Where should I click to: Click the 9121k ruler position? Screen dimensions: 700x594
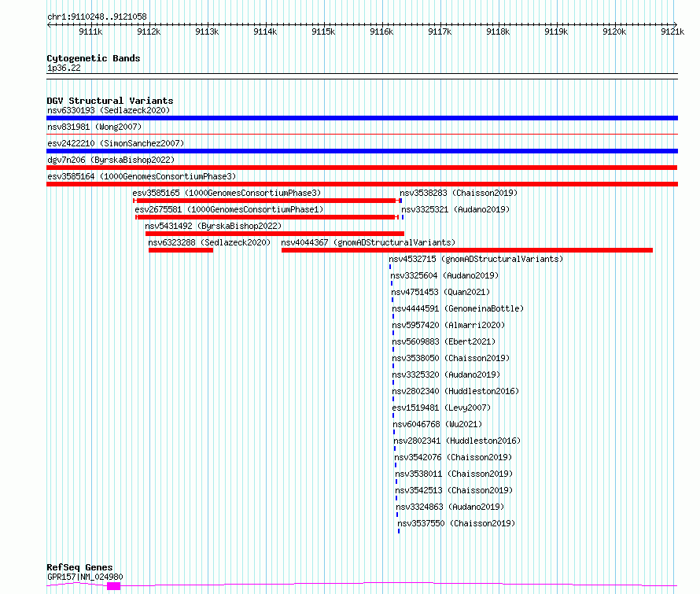point(672,31)
